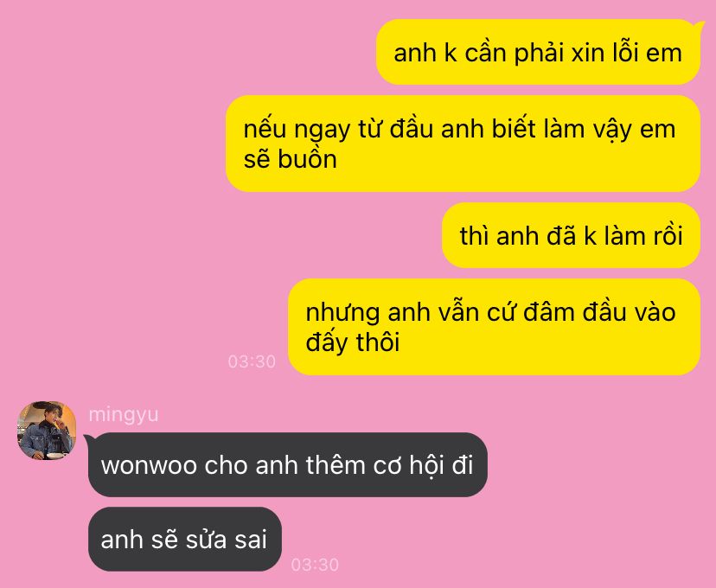Click the word 'nhưng' in fourth yellow bubble
716x588 pixels.
pyautogui.click(x=342, y=314)
